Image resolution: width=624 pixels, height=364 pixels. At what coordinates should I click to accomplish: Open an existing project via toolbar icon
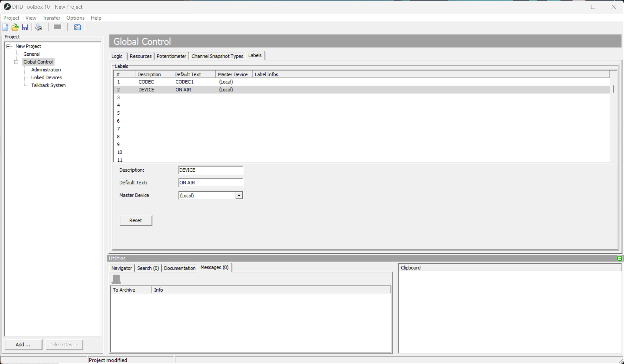point(15,27)
